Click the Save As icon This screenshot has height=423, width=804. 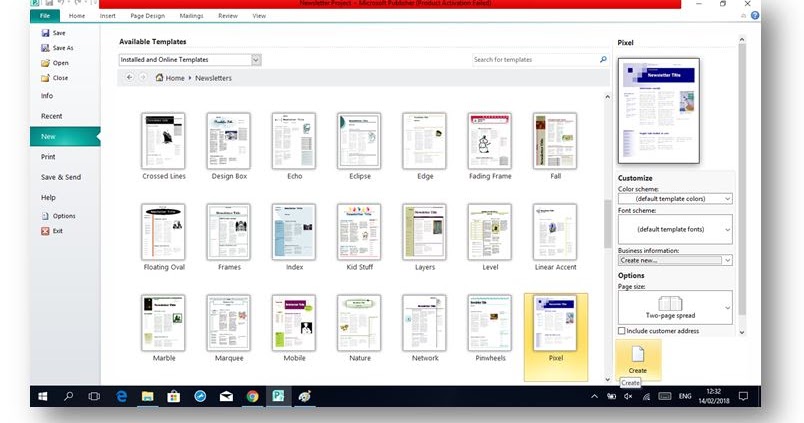click(x=45, y=48)
